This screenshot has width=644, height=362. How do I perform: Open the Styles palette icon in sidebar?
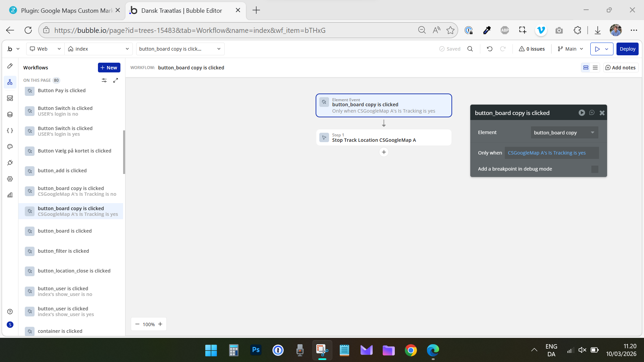[10, 147]
